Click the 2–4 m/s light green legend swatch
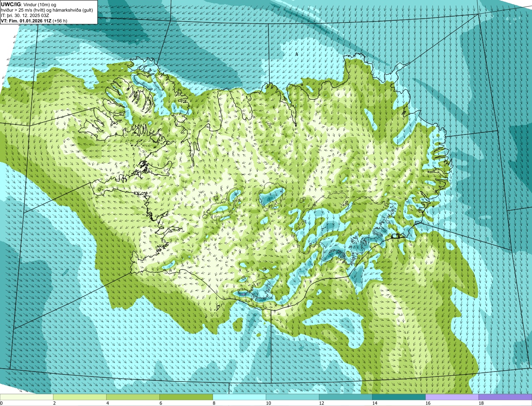The image size is (532, 406). point(80,397)
